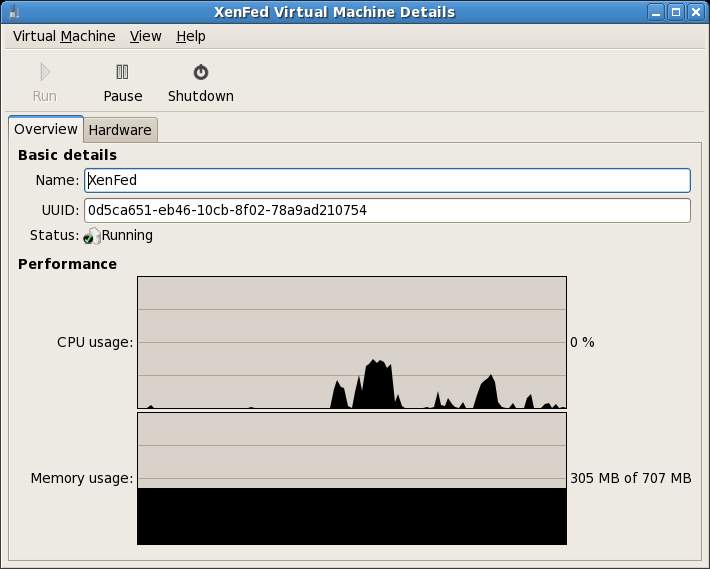Viewport: 710px width, 569px height.
Task: Click the 0 % CPU usage value
Action: tap(582, 342)
